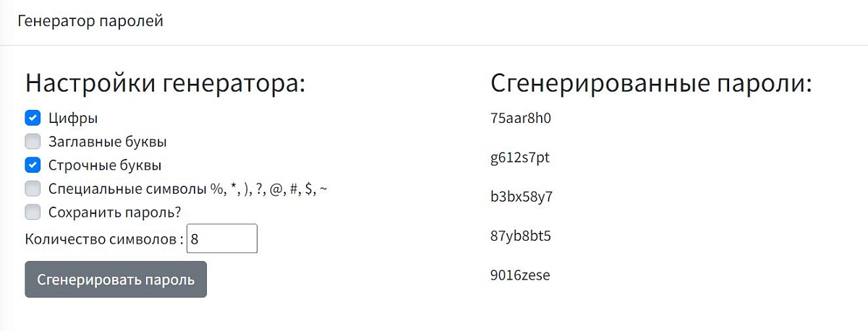Click the Сохранить пароль? label text
This screenshot has height=331, width=868.
pyautogui.click(x=114, y=212)
